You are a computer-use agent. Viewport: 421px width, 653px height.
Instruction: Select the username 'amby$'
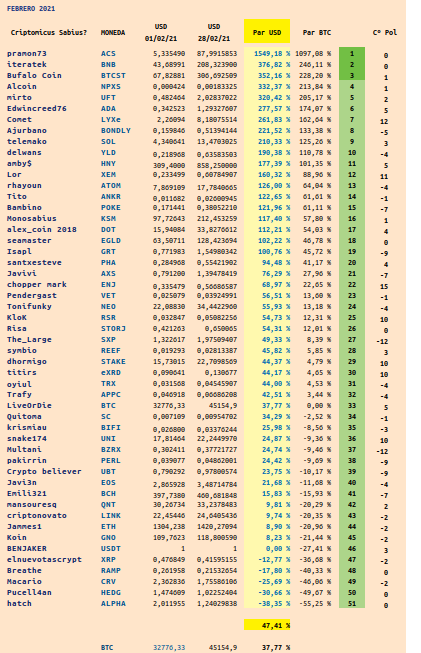tap(19, 163)
